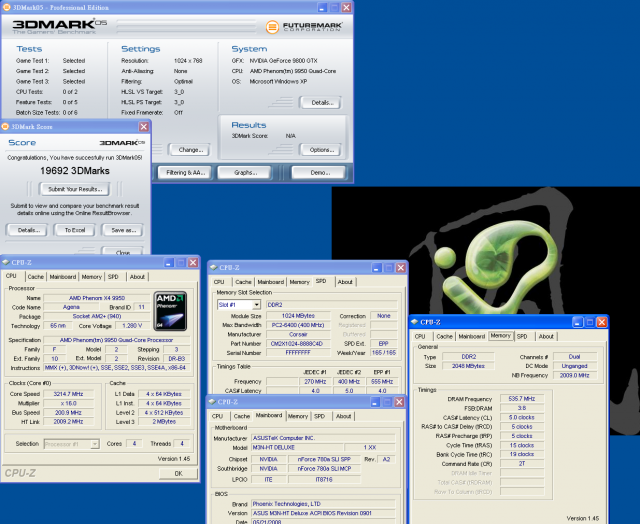Click Details button under System section
The height and width of the screenshot is (524, 640).
click(320, 102)
